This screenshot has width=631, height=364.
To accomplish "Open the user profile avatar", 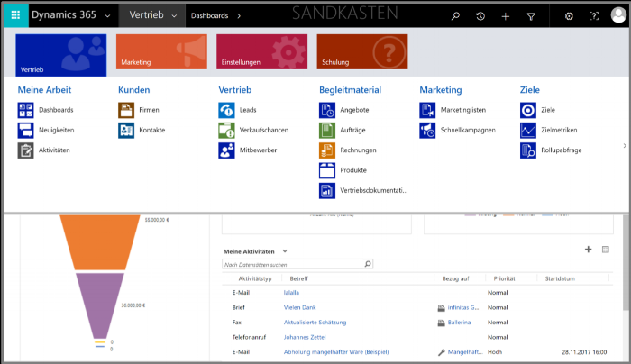I will [618, 15].
